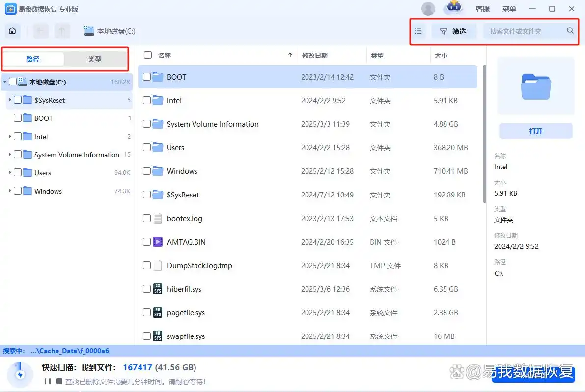This screenshot has width=585, height=392.
Task: Click the list view icon in the toolbar
Action: [418, 30]
